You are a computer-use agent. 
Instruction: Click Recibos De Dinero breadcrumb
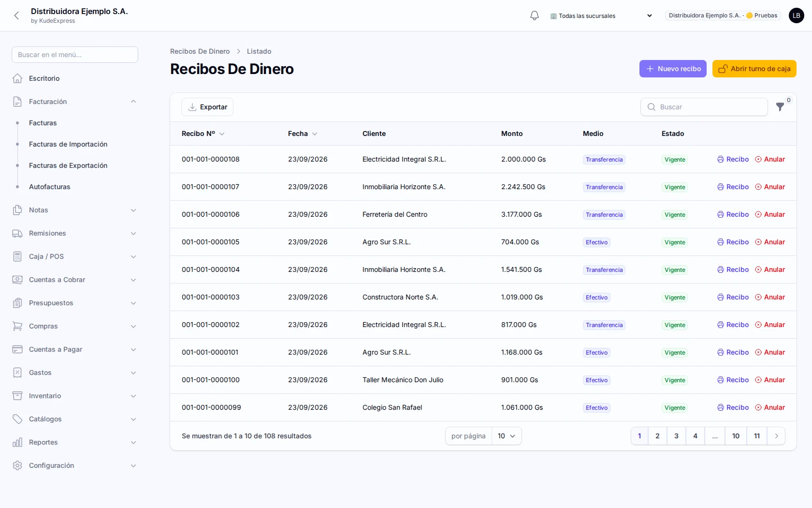tap(200, 51)
